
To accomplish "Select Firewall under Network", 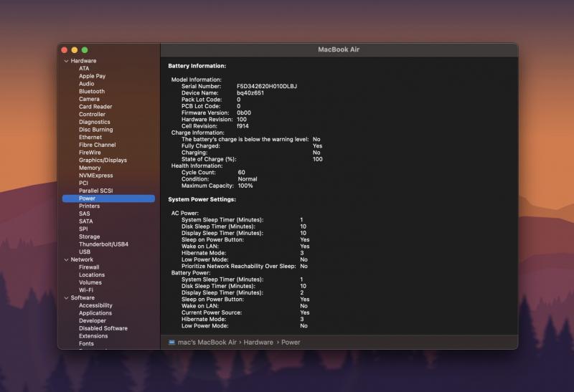I will coord(89,267).
